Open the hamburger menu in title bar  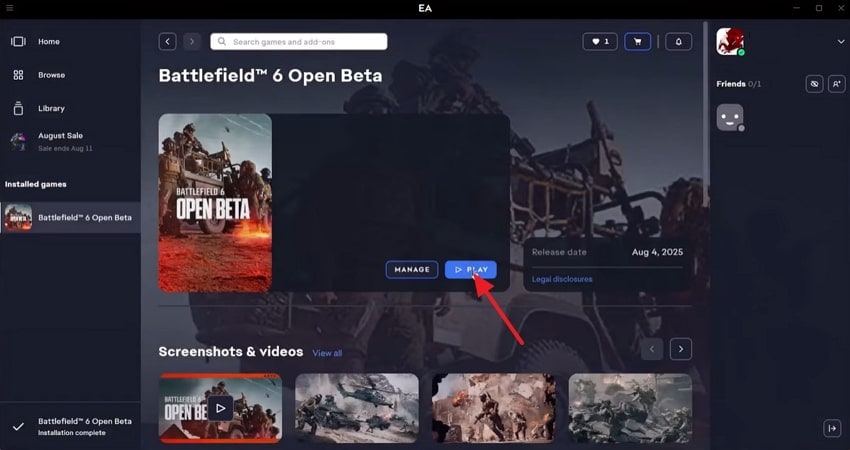(x=9, y=8)
